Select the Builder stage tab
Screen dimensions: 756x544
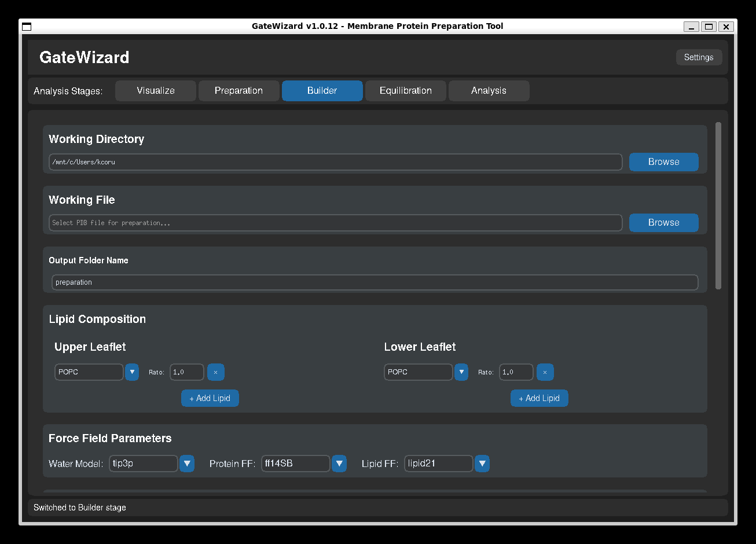(322, 90)
